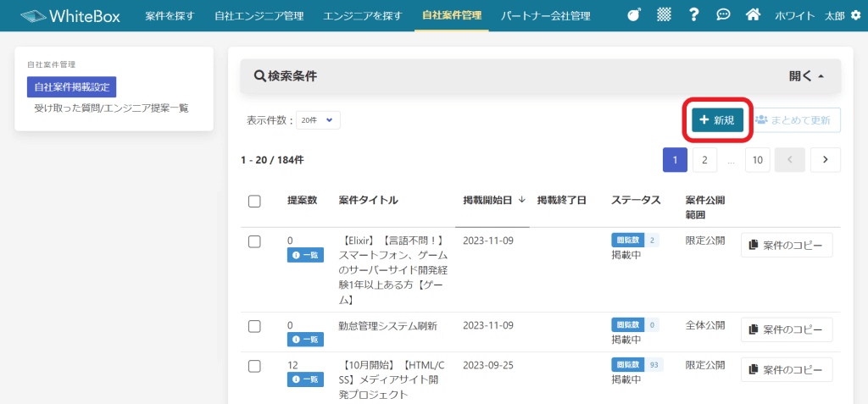The height and width of the screenshot is (404, 868).
Task: Click 一覧 badge in Elixir row
Action: coord(305,255)
